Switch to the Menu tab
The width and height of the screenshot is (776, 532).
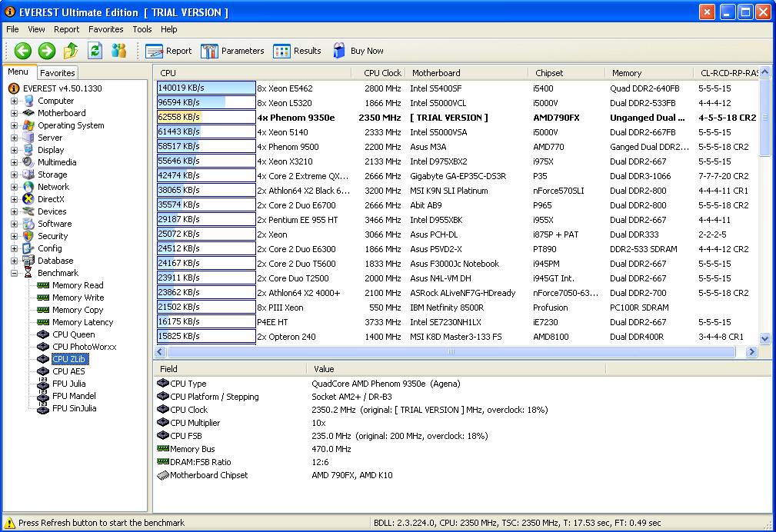18,71
